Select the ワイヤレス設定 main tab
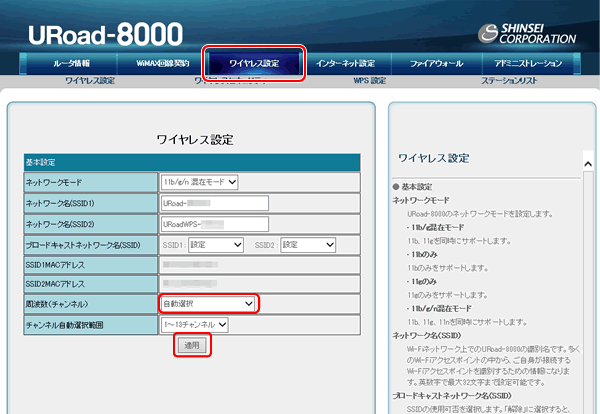 (254, 64)
